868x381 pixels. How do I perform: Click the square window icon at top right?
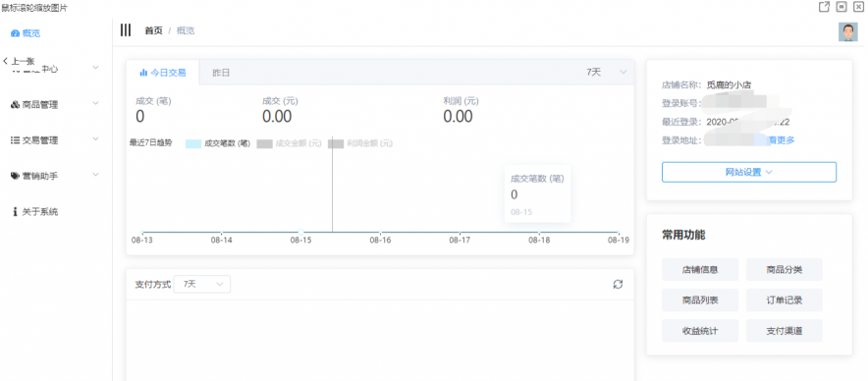click(x=841, y=7)
